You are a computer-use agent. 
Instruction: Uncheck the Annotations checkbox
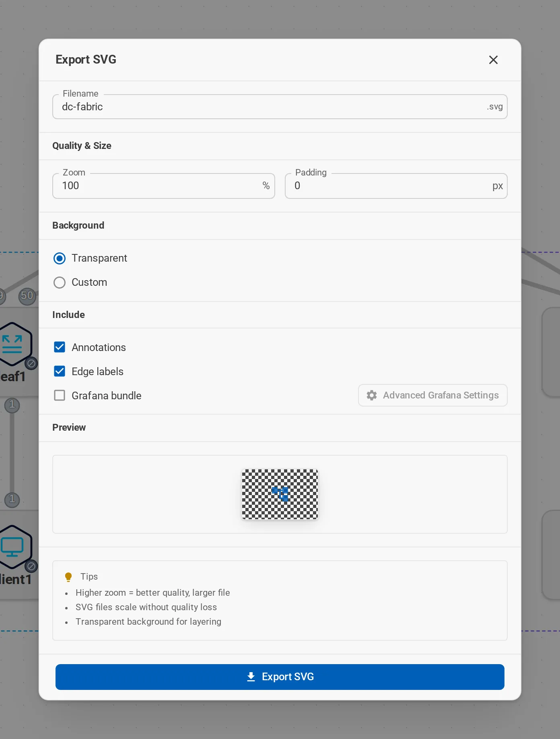pyautogui.click(x=60, y=347)
